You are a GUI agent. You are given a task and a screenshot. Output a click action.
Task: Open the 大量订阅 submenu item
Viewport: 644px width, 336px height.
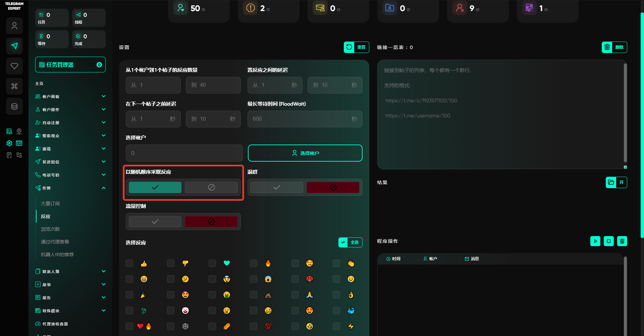tap(50, 204)
